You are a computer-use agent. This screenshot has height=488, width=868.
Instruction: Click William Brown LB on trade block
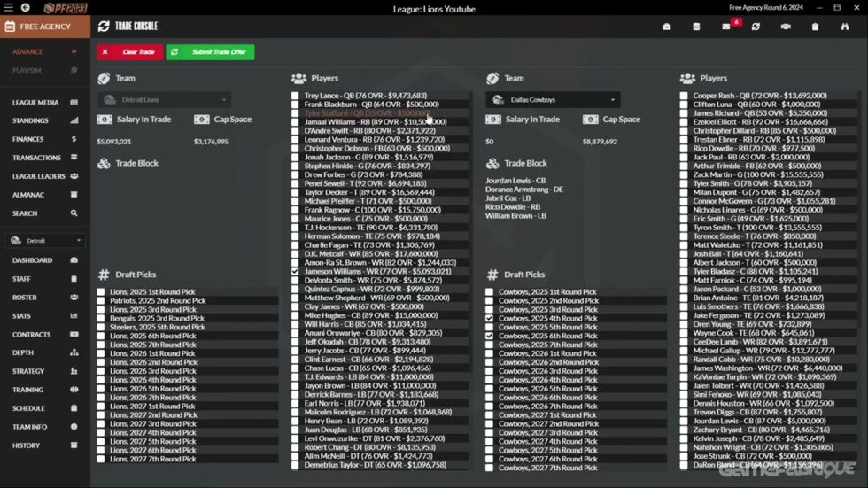coord(515,216)
